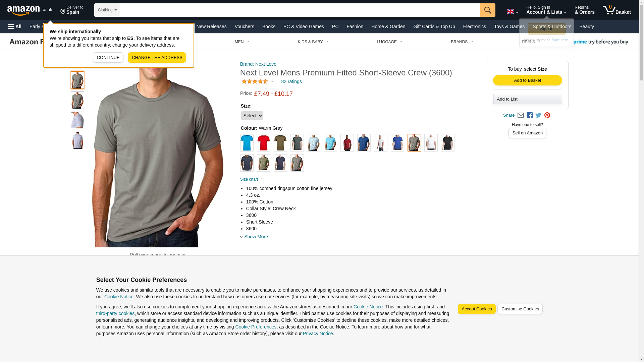The width and height of the screenshot is (644, 362).
Task: Open the Size chart expander
Action: tap(252, 179)
